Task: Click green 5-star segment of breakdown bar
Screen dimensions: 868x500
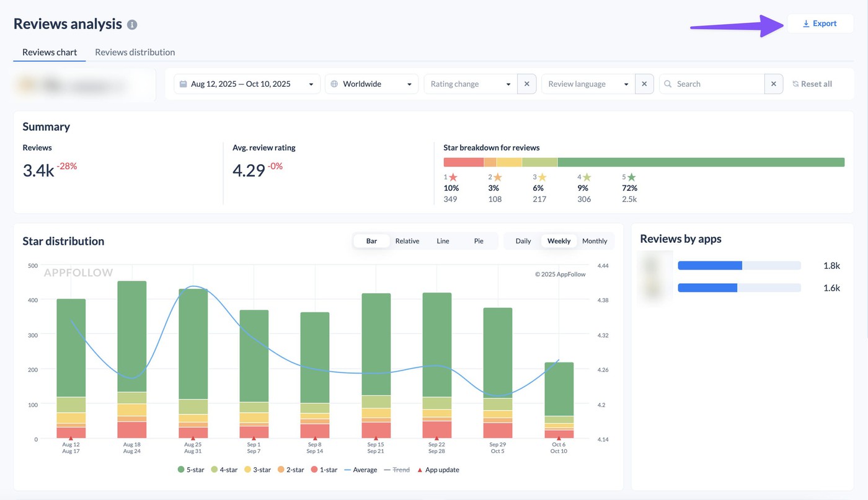Action: (x=701, y=162)
